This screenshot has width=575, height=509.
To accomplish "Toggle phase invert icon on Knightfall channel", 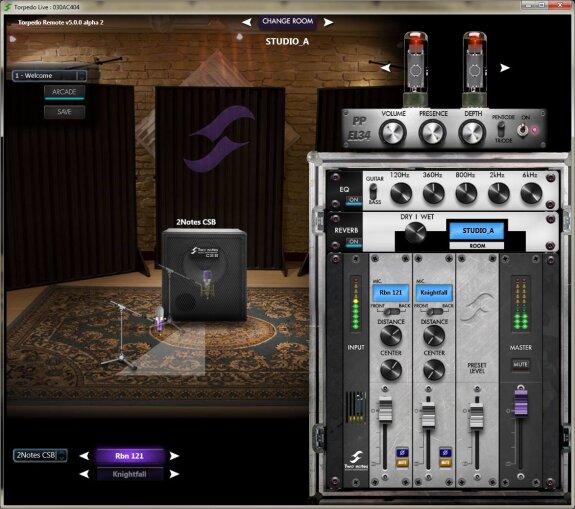I will [x=445, y=452].
